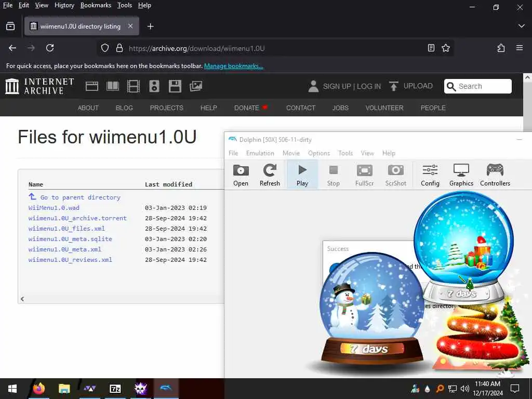Open the Movie menu in Dolphin

point(291,153)
